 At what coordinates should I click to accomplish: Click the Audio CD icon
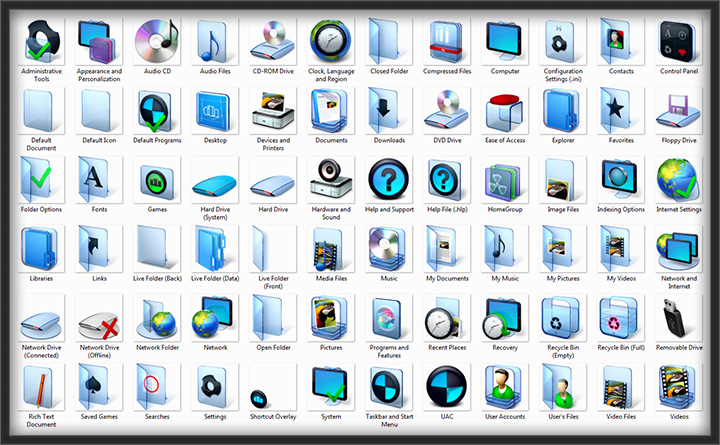pos(156,41)
